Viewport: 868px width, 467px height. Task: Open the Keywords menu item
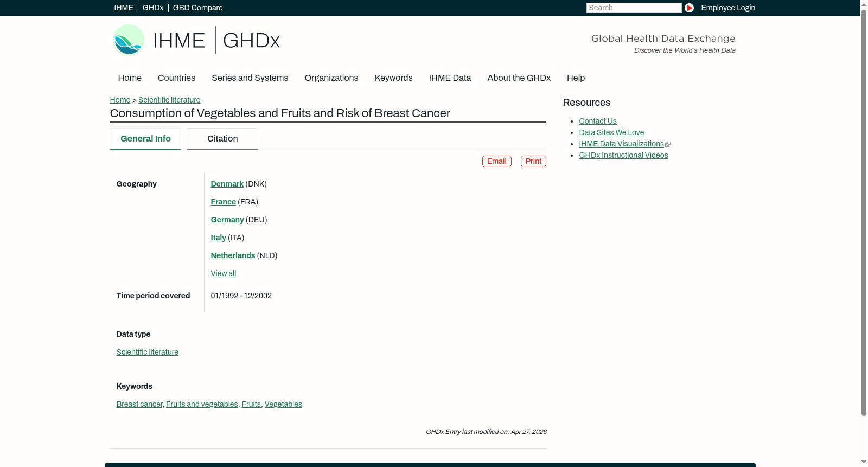[x=394, y=78]
